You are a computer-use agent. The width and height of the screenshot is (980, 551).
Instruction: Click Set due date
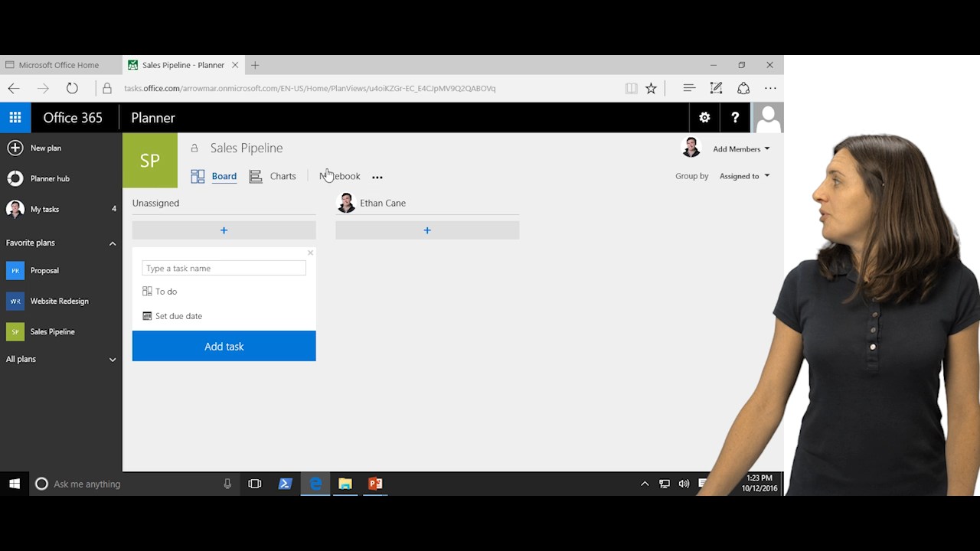pyautogui.click(x=172, y=316)
